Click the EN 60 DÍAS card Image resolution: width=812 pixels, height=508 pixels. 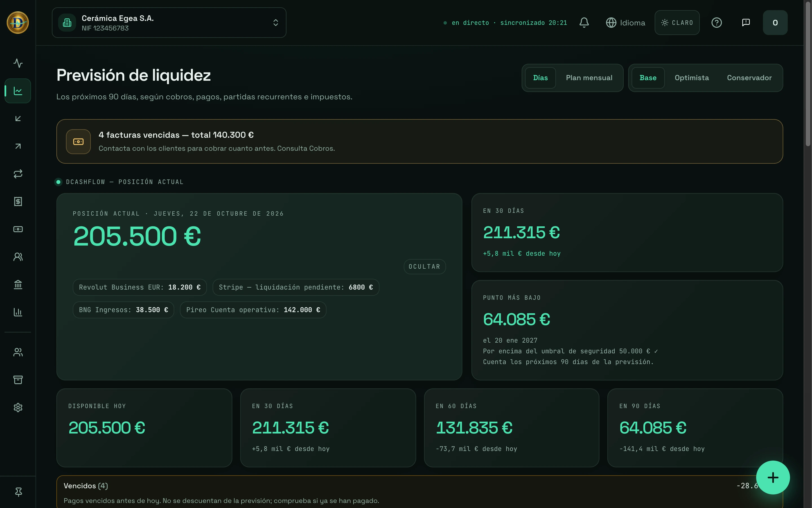click(511, 428)
